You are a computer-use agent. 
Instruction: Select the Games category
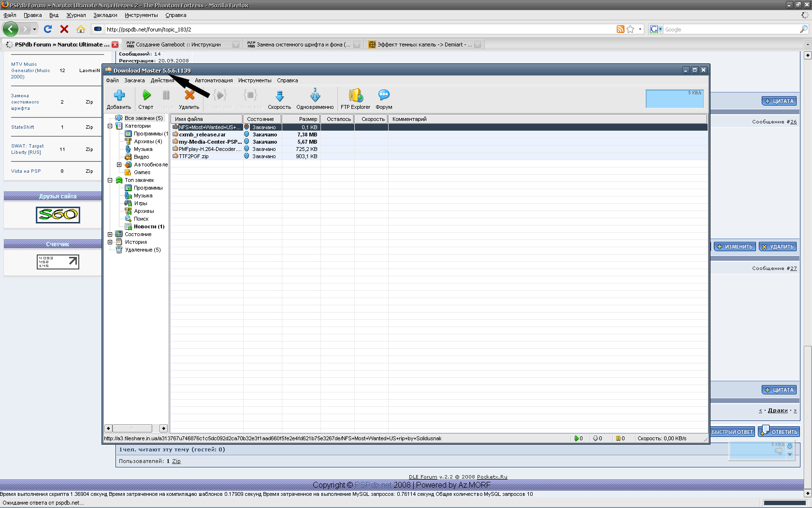click(x=142, y=172)
